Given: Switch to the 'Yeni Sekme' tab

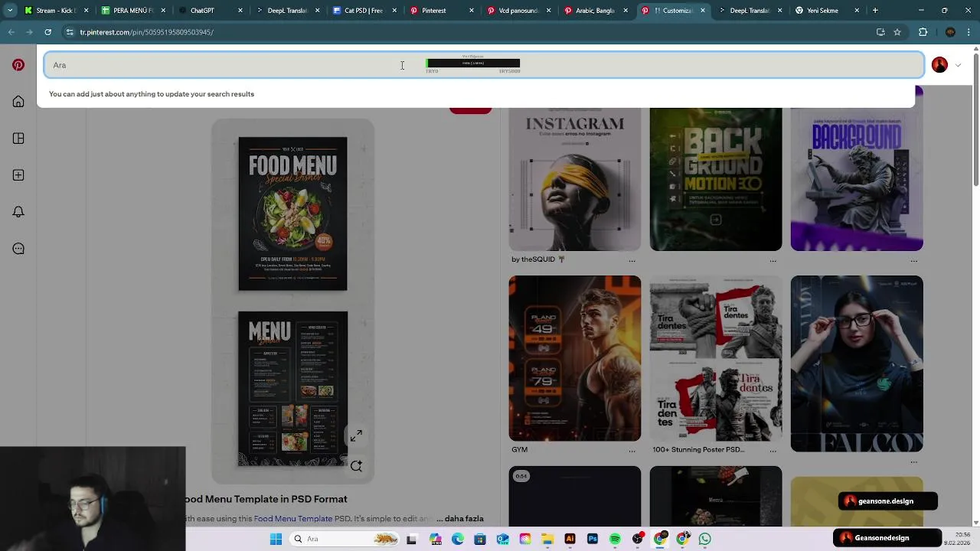Looking at the screenshot, I should click(x=826, y=11).
